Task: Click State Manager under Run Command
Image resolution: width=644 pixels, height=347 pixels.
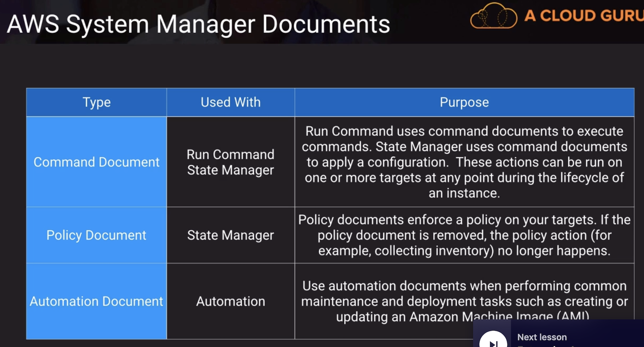Action: [230, 170]
